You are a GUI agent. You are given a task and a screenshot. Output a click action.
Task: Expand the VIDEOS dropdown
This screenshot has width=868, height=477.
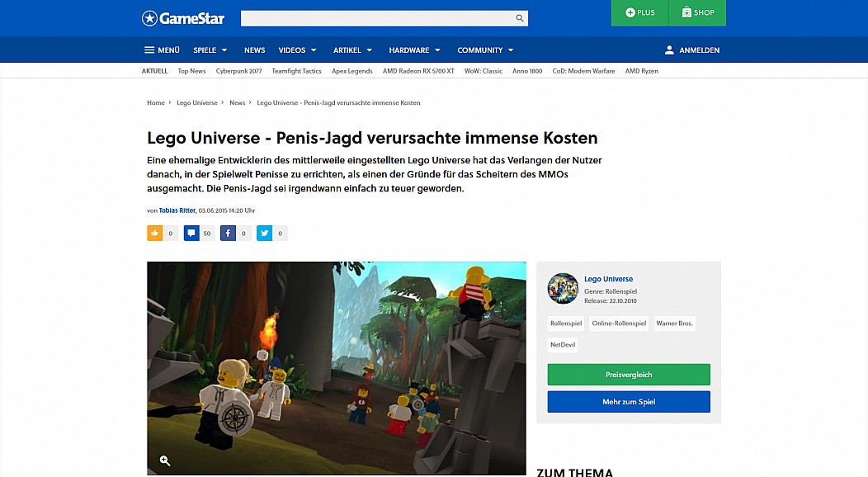point(298,50)
